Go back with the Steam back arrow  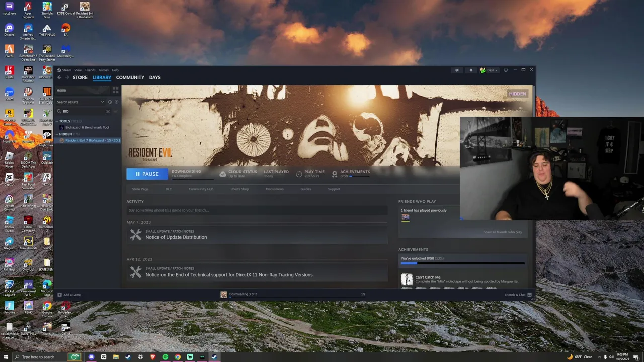click(x=59, y=77)
